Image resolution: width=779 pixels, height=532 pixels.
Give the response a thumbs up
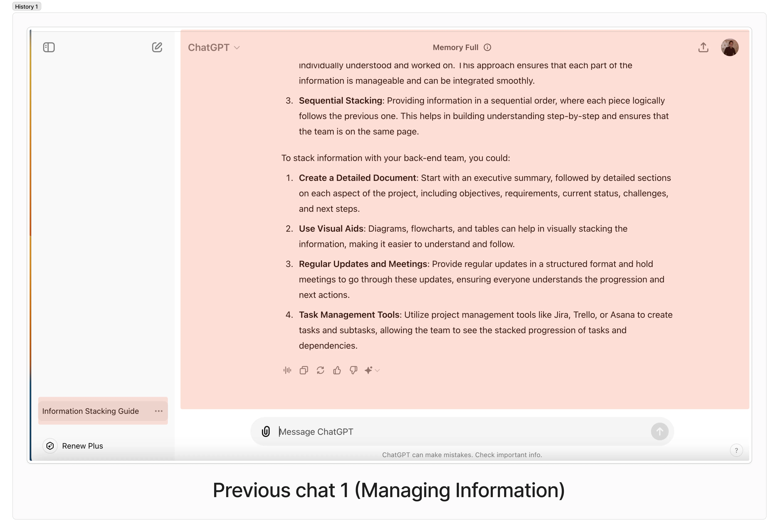click(337, 370)
